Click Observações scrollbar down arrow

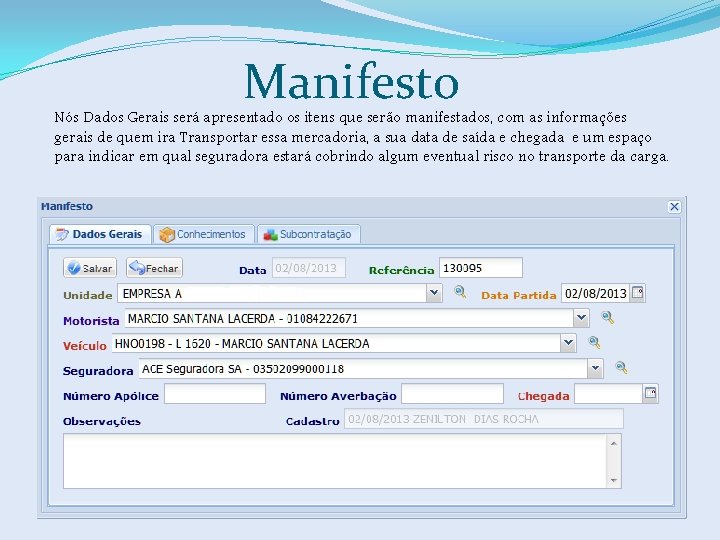click(x=614, y=480)
